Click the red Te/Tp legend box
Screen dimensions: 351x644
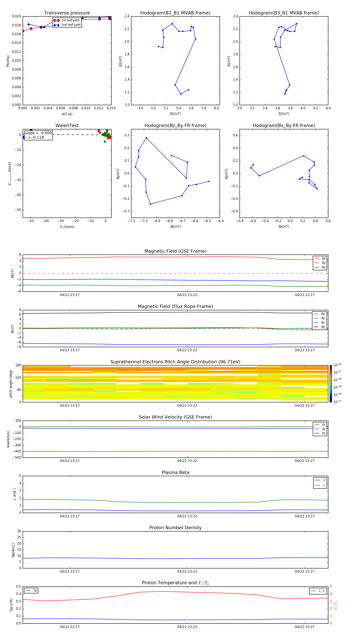click(318, 591)
